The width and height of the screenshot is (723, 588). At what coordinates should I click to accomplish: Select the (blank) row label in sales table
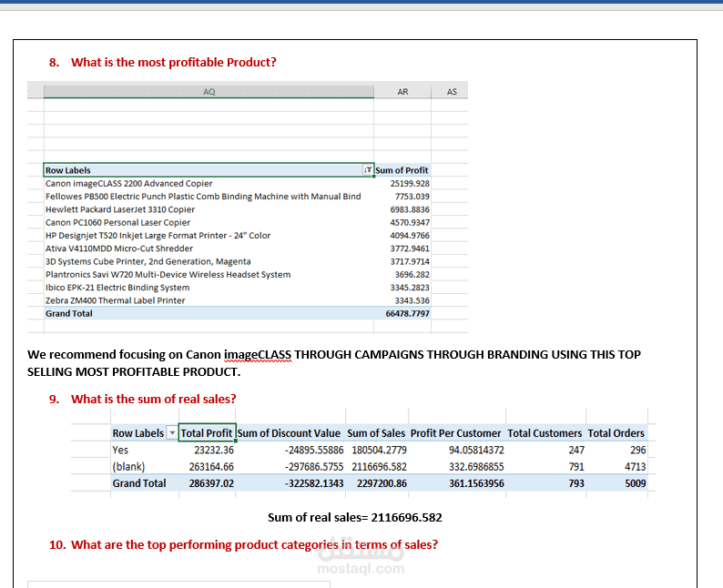pyautogui.click(x=128, y=466)
